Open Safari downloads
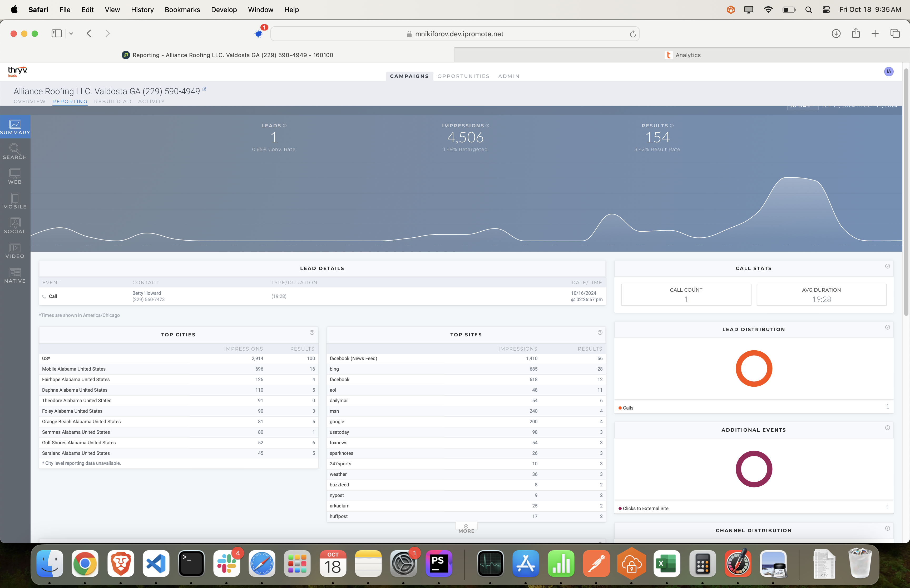910x588 pixels. point(836,34)
